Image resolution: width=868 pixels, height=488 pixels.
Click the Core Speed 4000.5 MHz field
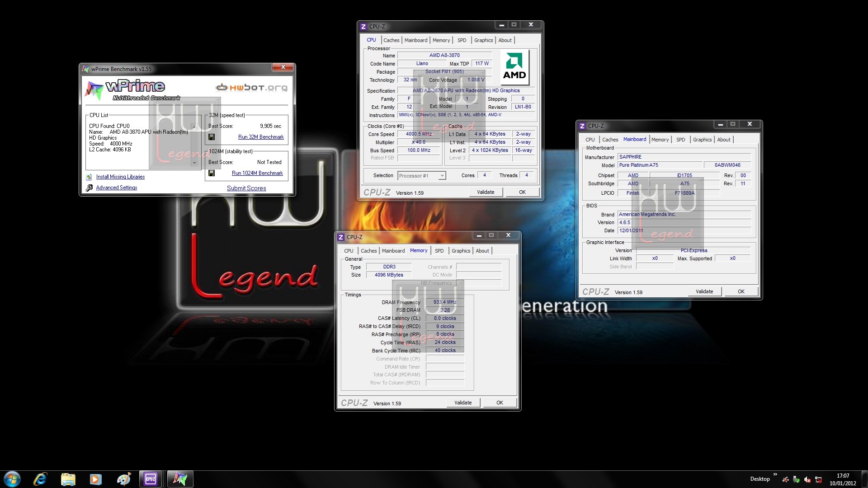(419, 134)
